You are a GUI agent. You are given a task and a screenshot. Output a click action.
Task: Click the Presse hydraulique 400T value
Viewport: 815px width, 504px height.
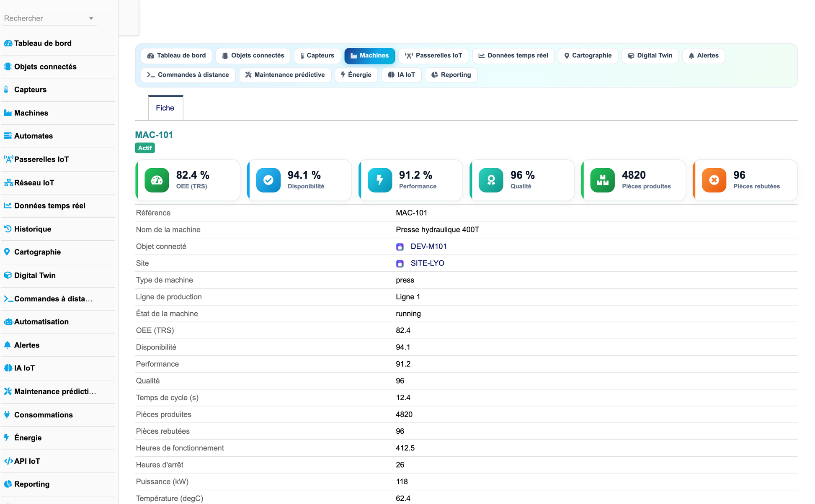click(x=437, y=230)
